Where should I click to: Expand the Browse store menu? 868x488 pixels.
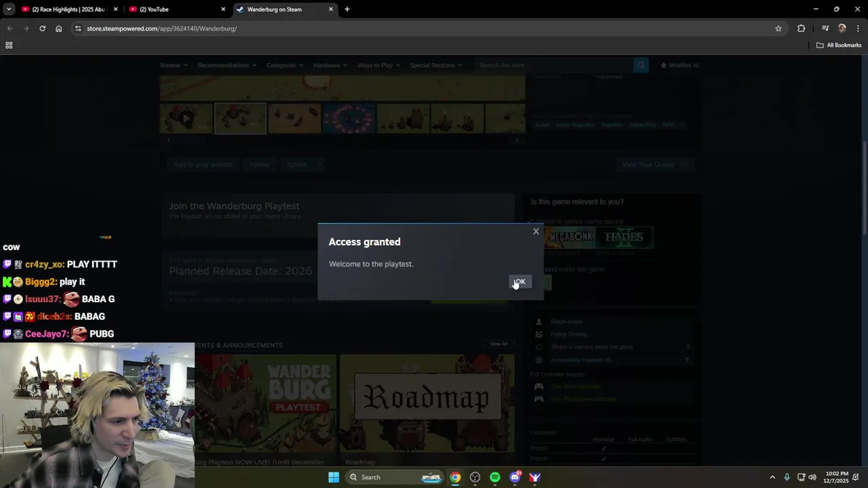173,65
